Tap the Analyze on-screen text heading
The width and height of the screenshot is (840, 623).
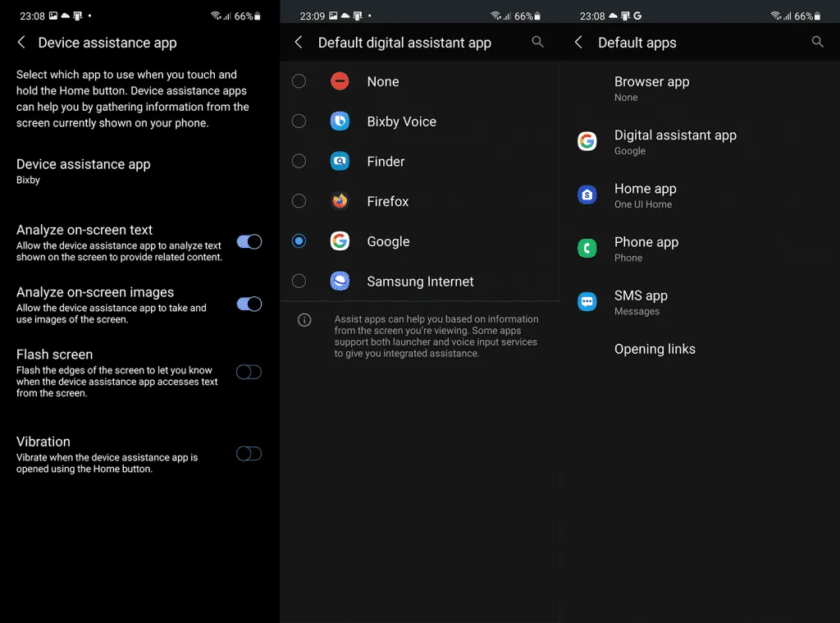tap(84, 230)
